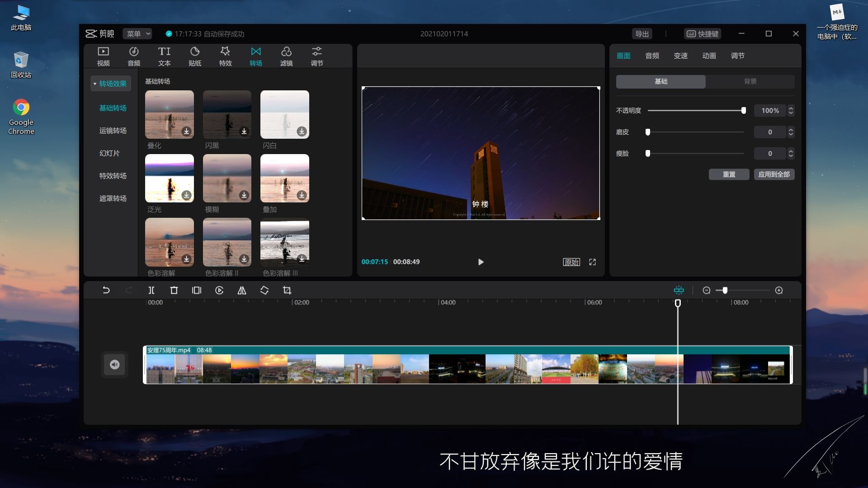Click the reverse playback icon
The width and height of the screenshot is (868, 488).
point(219,290)
